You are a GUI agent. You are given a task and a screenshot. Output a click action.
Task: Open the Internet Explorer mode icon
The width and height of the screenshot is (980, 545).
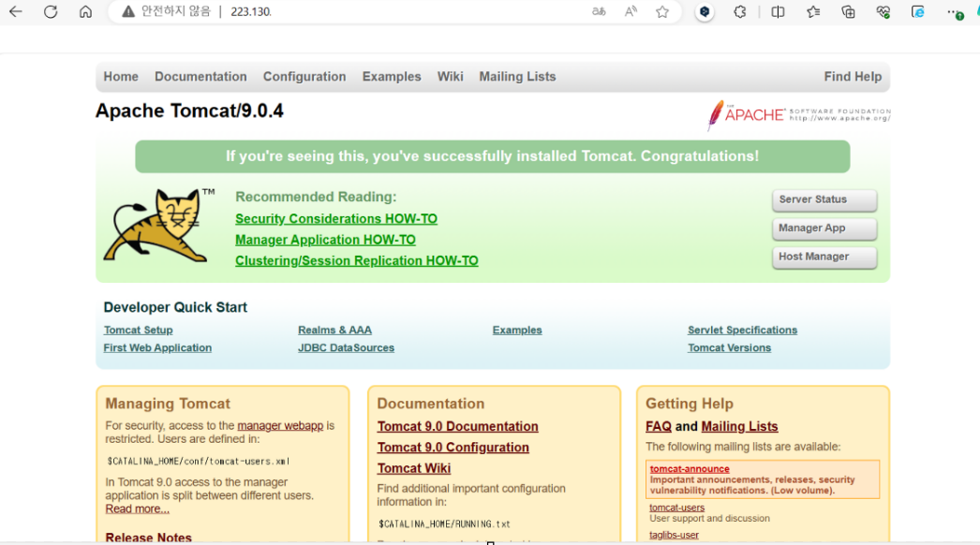918,11
